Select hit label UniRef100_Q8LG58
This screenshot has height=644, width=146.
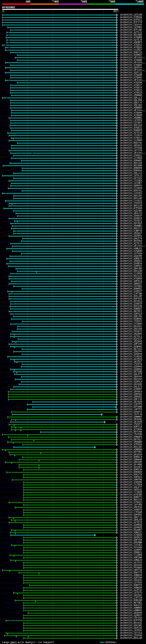coord(131,100)
